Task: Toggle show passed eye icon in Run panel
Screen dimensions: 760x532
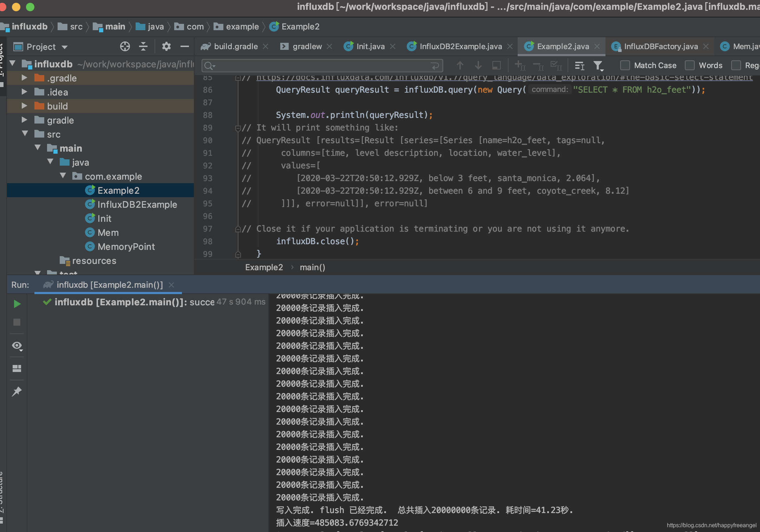Action: click(x=17, y=346)
